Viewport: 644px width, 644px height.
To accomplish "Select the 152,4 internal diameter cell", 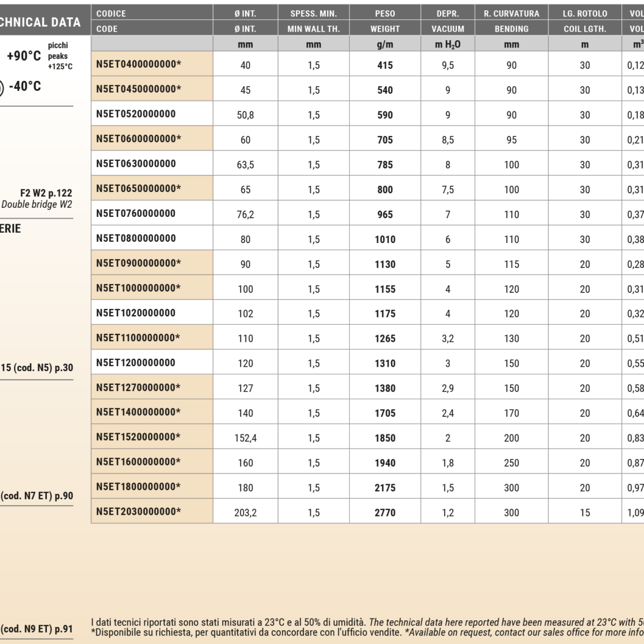I will 245,438.
